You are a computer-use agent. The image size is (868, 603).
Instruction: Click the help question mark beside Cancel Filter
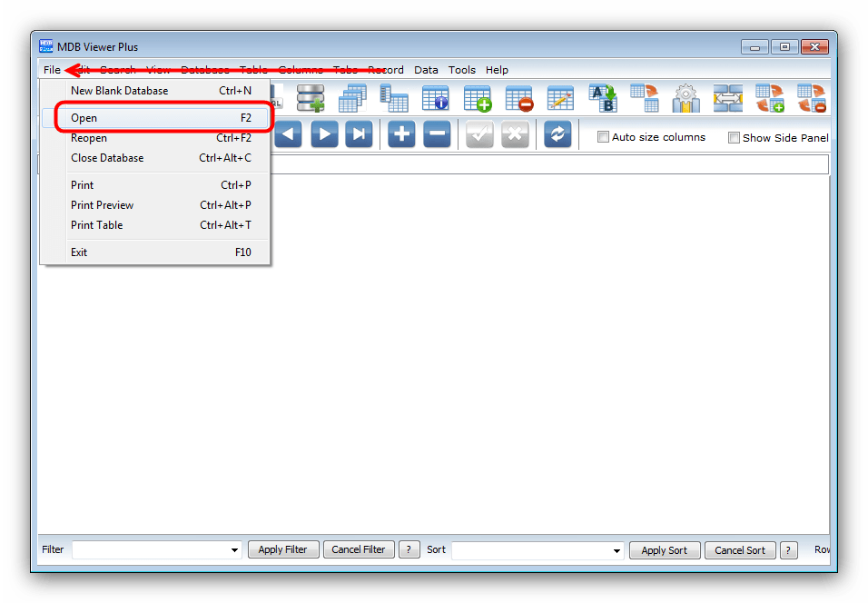(409, 549)
